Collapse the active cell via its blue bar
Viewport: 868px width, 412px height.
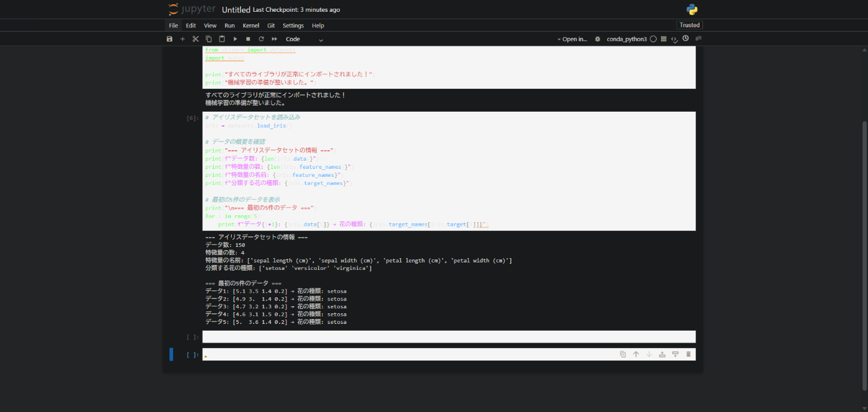[x=171, y=354]
